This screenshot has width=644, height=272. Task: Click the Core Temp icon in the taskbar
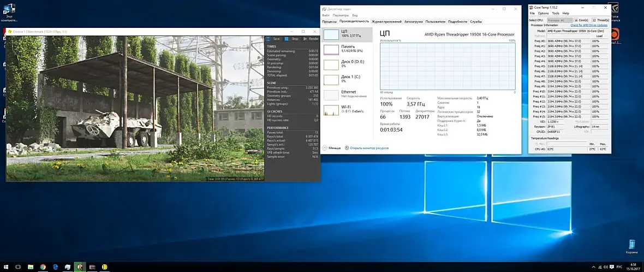click(80, 267)
